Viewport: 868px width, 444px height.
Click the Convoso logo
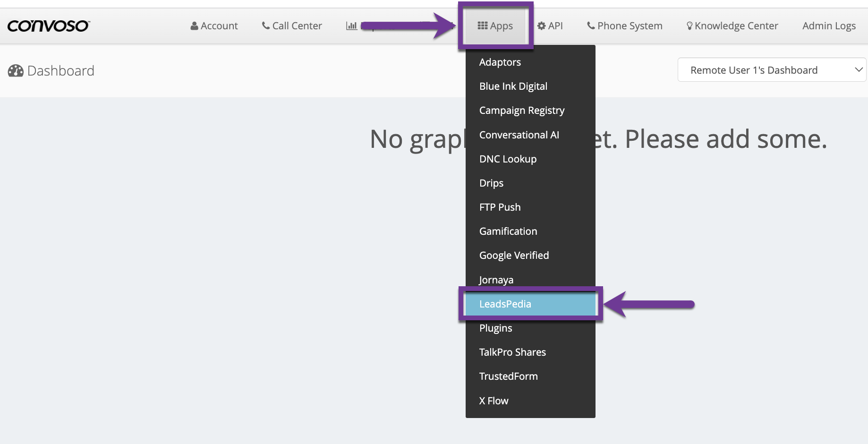pyautogui.click(x=49, y=26)
